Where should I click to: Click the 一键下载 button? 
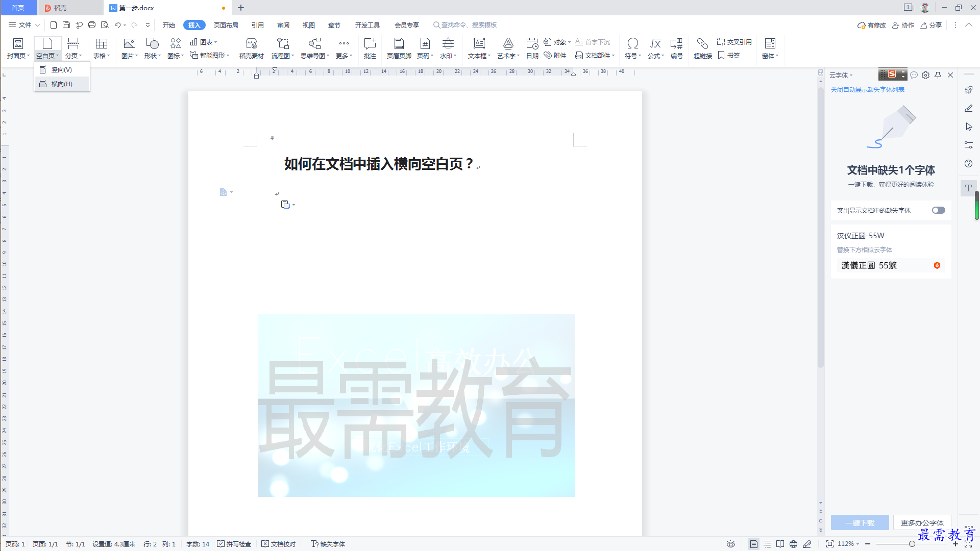[860, 523]
